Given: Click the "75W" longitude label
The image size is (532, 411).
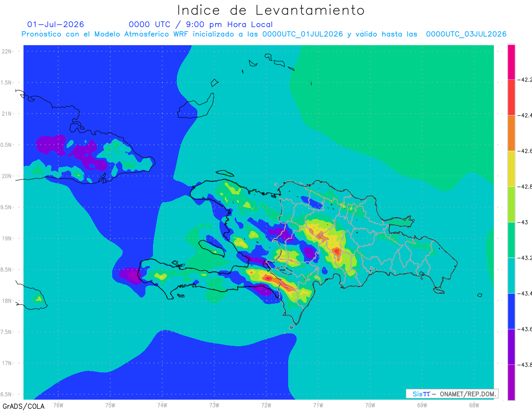Looking at the screenshot, I should tap(110, 405).
